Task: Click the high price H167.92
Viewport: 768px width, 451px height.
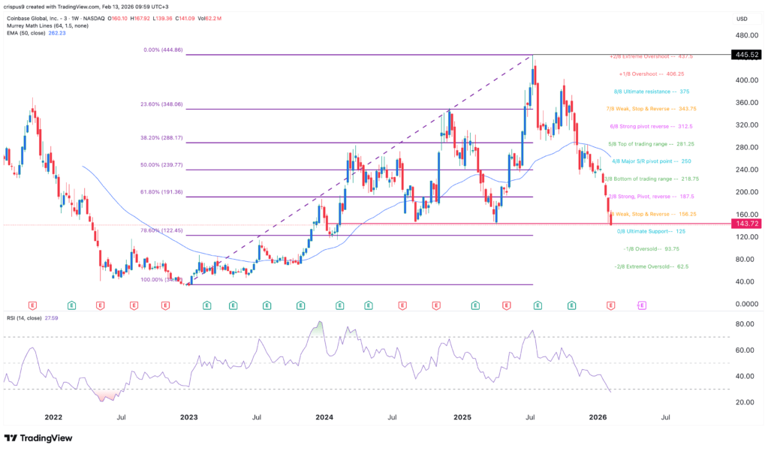Action: pos(141,19)
